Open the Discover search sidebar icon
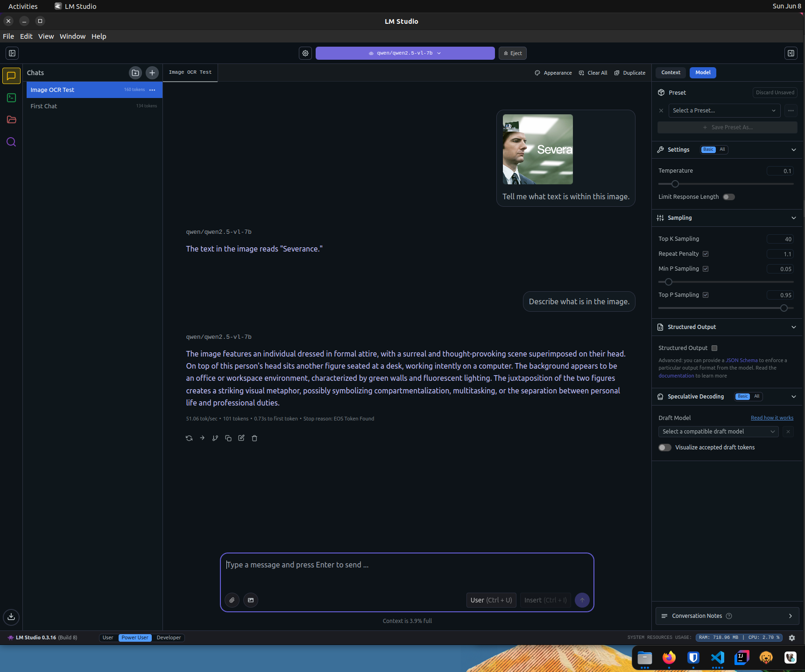Viewport: 805px width, 672px height. pyautogui.click(x=11, y=142)
